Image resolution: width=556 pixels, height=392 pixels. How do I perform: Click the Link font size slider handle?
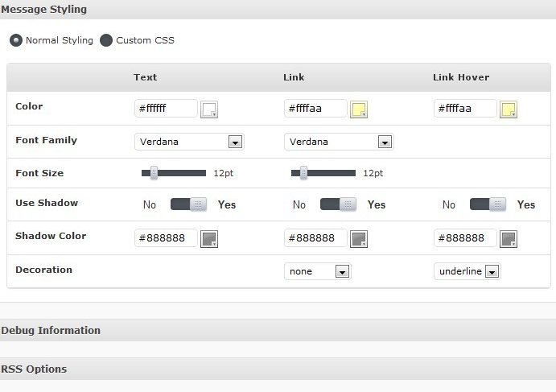(303, 173)
